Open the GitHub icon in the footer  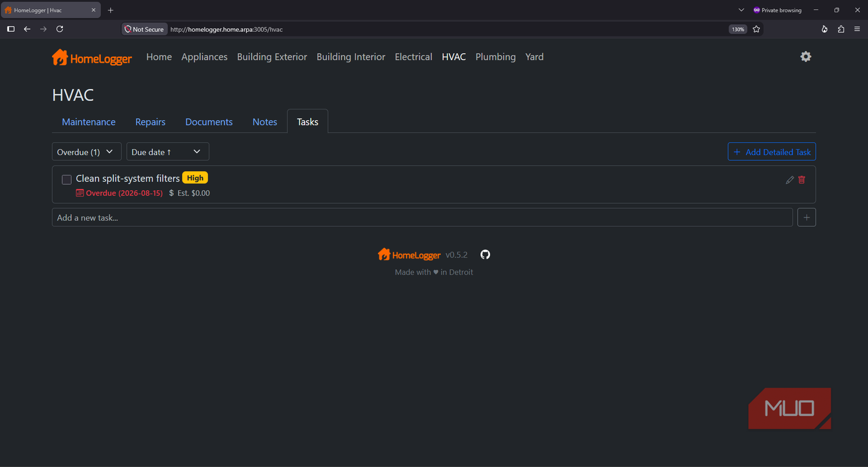pyautogui.click(x=486, y=255)
